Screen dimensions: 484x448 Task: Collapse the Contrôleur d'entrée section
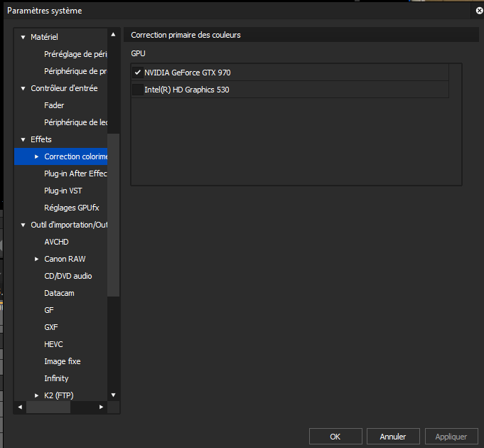(x=23, y=88)
